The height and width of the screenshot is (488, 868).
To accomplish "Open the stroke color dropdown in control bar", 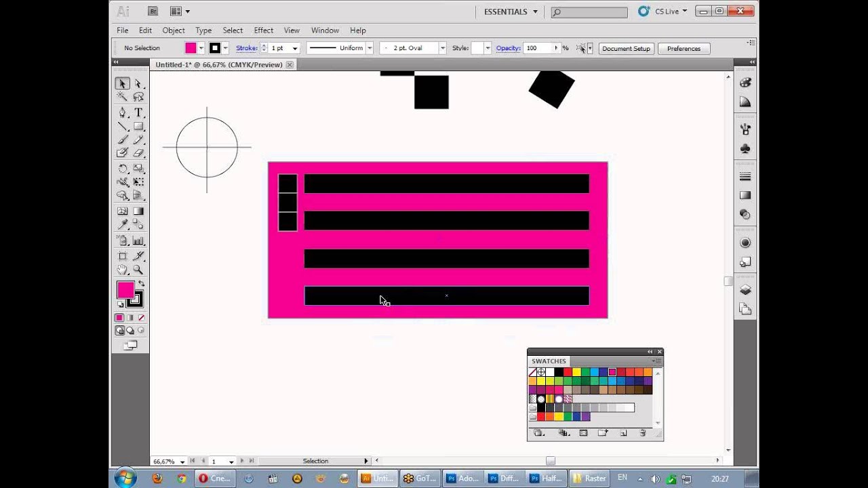I will coord(225,48).
